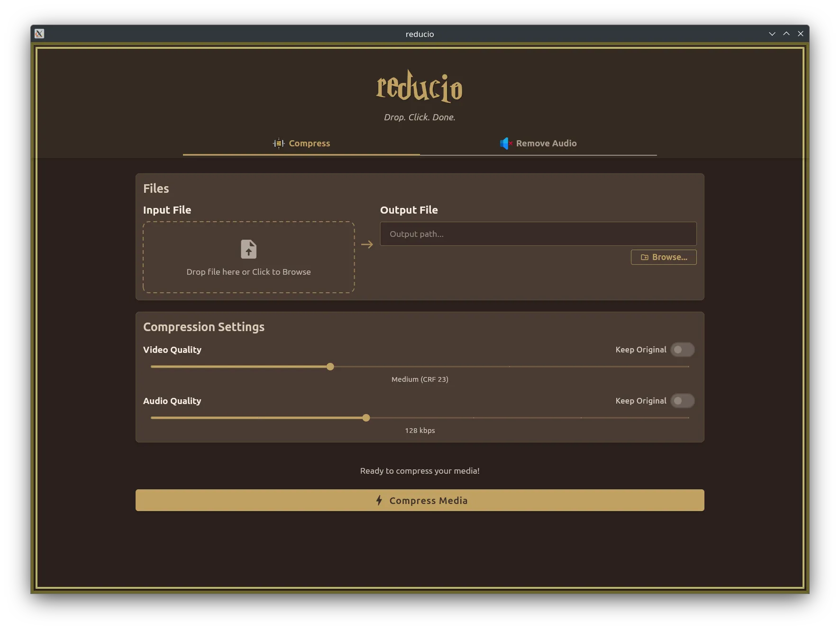Click the arrow between input and output
The width and height of the screenshot is (840, 630).
click(367, 244)
